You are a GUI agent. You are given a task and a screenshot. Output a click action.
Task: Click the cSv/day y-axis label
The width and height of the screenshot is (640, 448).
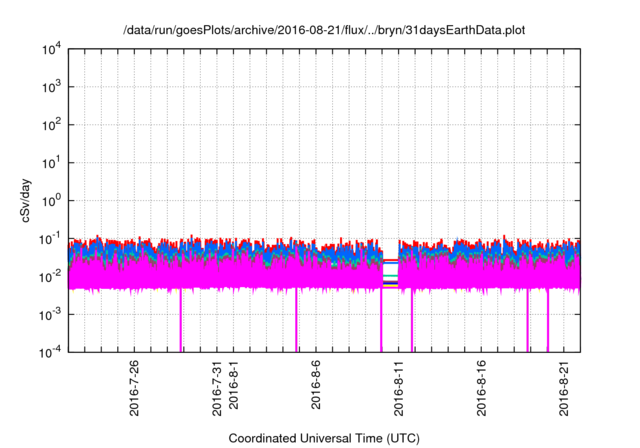[26, 200]
